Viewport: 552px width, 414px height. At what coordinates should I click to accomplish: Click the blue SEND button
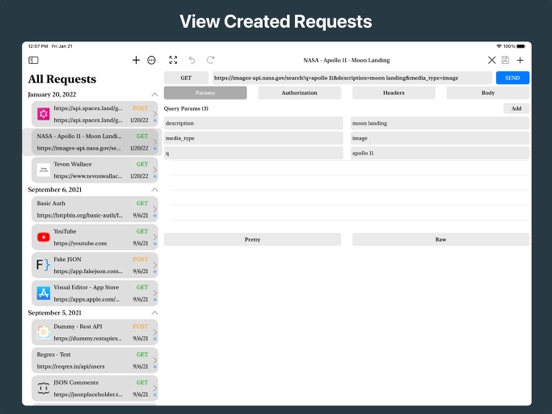pos(513,78)
